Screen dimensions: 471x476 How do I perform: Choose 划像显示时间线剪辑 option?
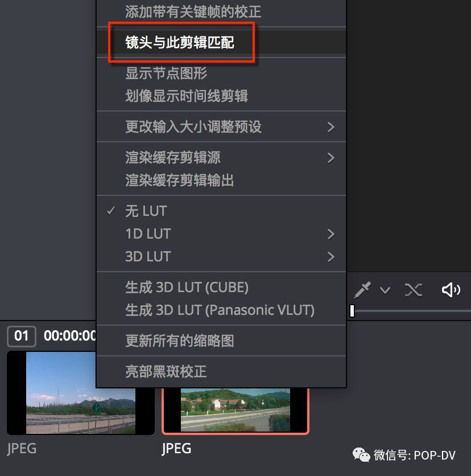pyautogui.click(x=221, y=96)
